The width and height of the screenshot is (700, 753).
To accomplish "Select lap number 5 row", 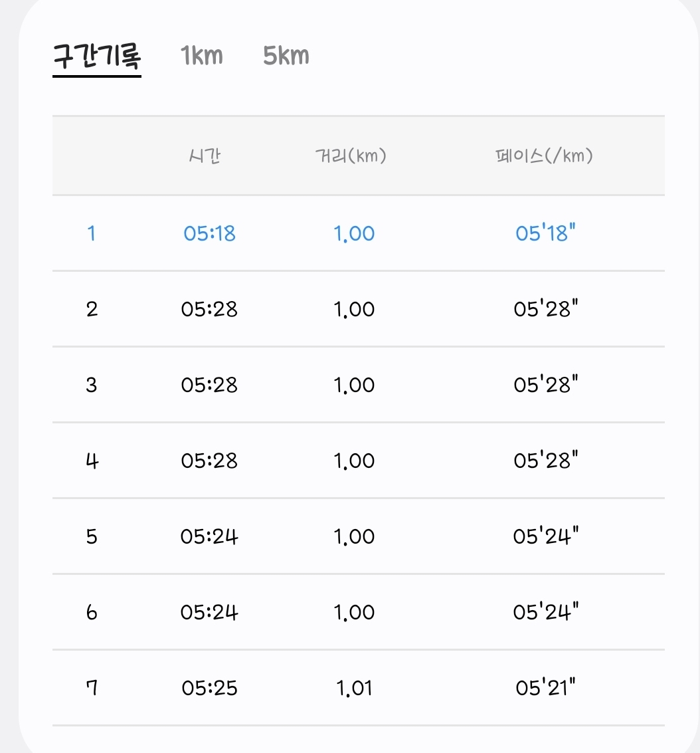I will coord(92,536).
